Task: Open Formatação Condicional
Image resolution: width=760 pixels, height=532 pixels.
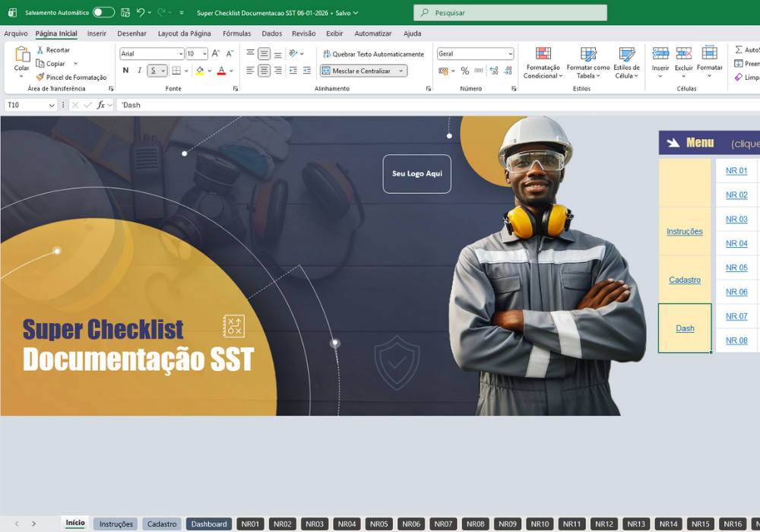Action: [x=543, y=63]
